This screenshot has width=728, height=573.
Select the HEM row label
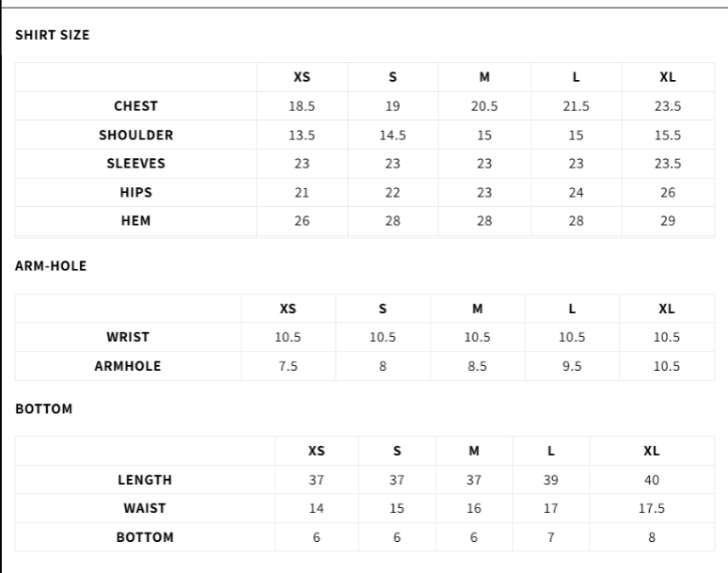135,221
